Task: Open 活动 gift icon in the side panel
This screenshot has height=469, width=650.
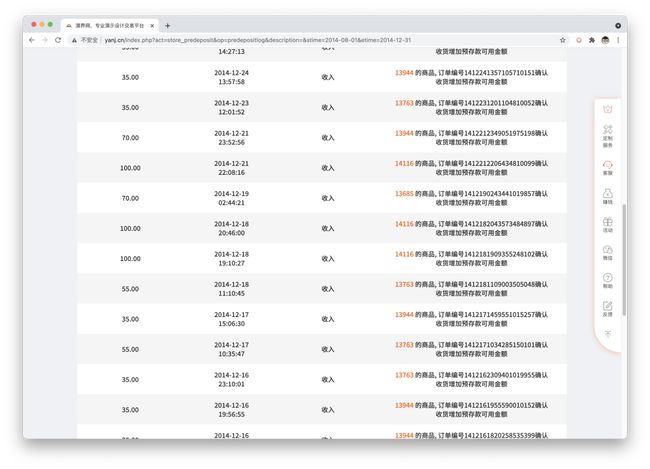Action: [x=607, y=225]
